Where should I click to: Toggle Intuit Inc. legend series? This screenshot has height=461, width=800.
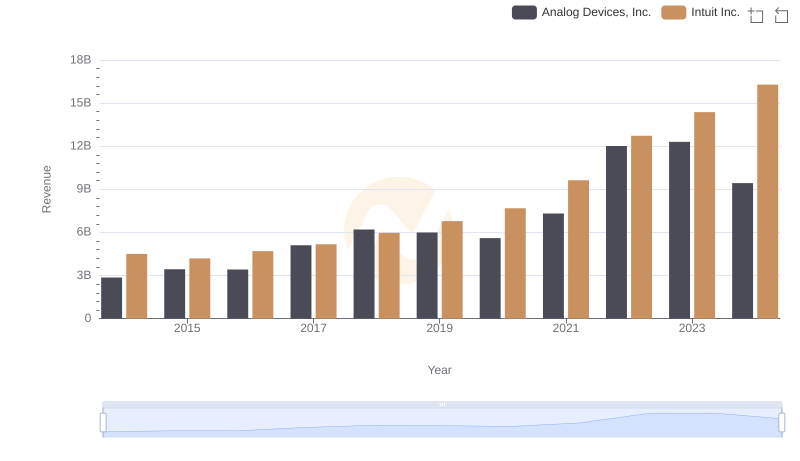pos(701,12)
